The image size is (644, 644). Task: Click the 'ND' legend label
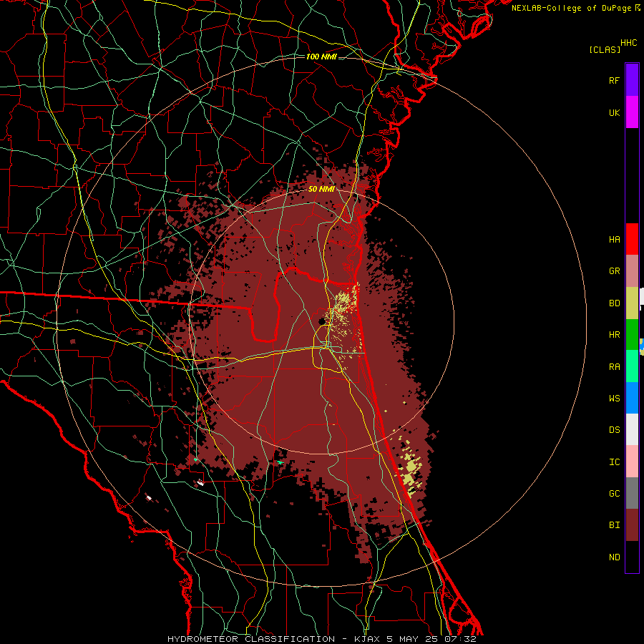coord(614,557)
